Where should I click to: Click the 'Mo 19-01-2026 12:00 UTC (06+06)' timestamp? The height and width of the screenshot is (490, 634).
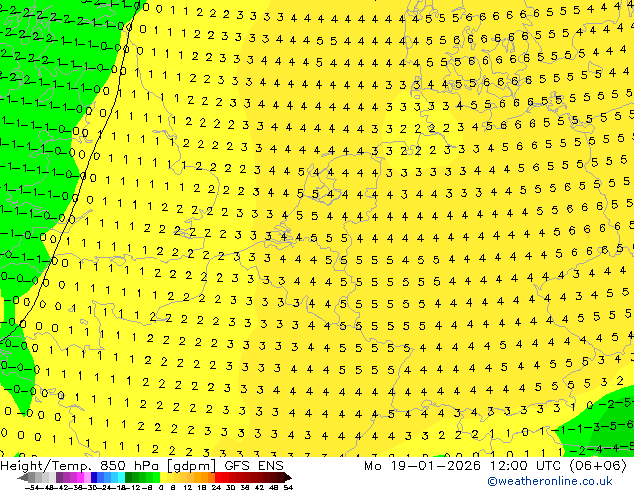(x=495, y=466)
